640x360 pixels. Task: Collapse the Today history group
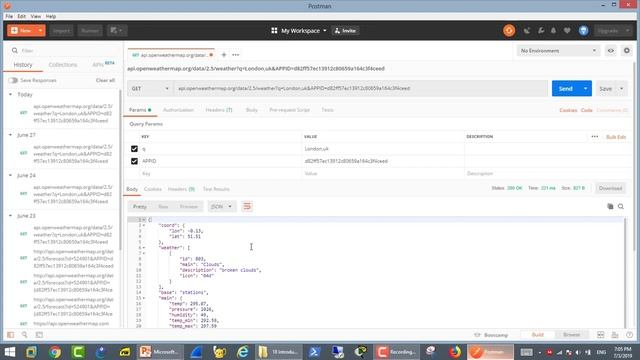[11, 94]
